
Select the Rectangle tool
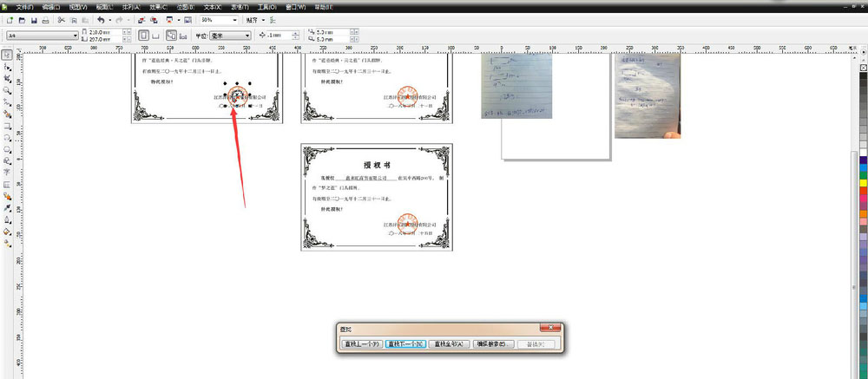pos(7,126)
